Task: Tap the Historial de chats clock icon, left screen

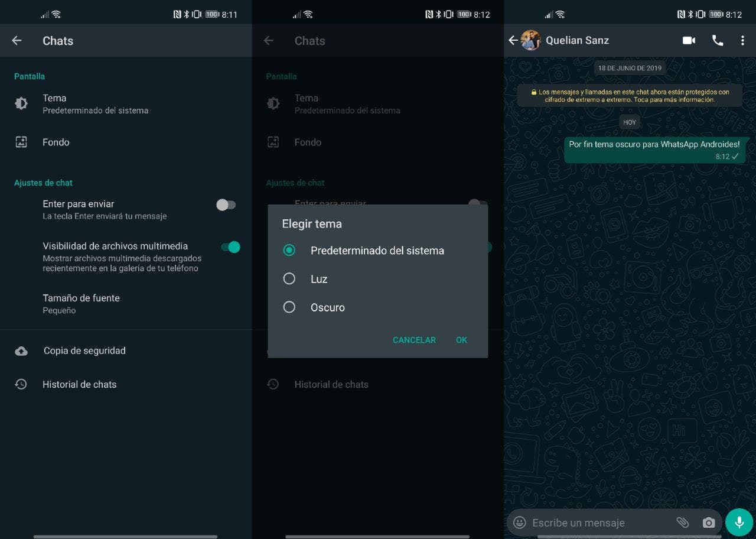Action: tap(21, 384)
